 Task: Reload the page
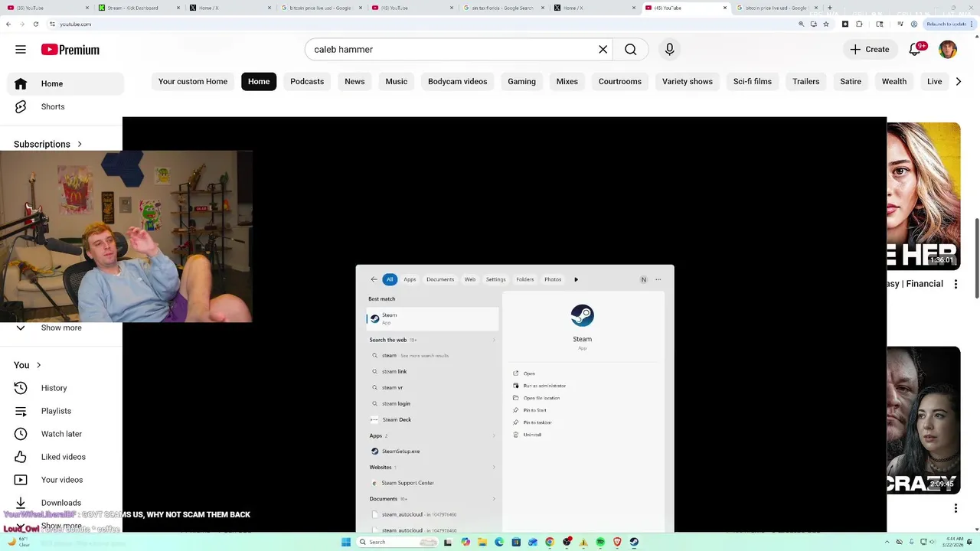tap(35, 24)
